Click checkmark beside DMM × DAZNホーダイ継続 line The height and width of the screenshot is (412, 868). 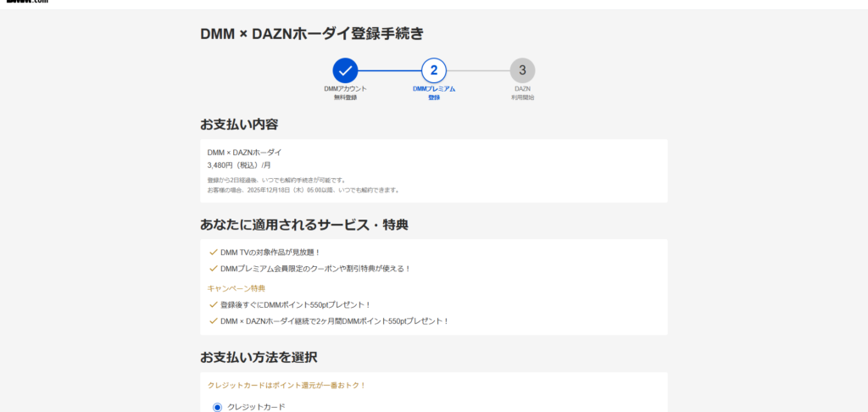(x=213, y=321)
